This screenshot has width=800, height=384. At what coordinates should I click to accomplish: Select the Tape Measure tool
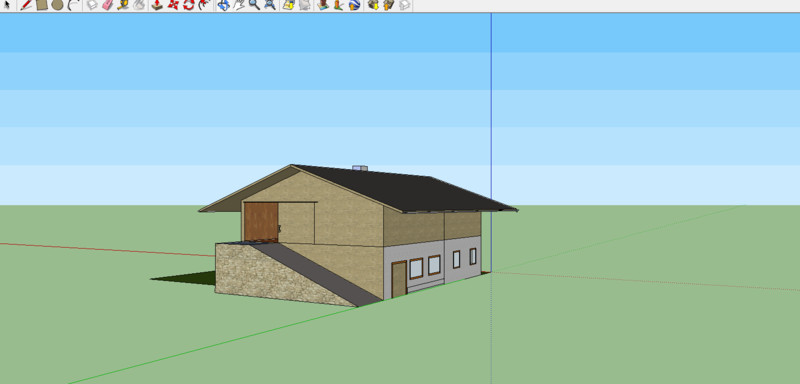(x=123, y=5)
